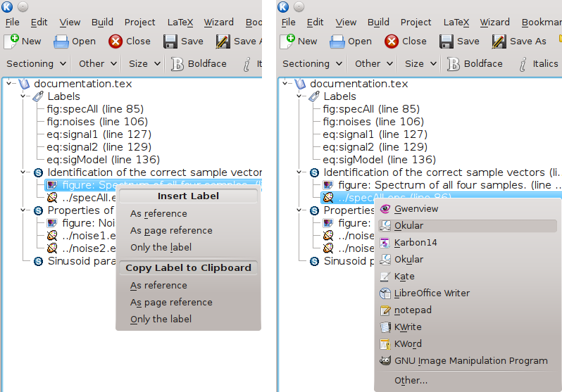Choose highlighted Okular entry in context menu
This screenshot has height=392, width=562.
click(468, 226)
